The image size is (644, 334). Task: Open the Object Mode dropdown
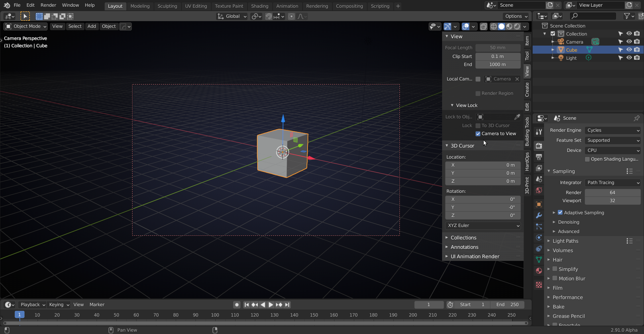26,26
